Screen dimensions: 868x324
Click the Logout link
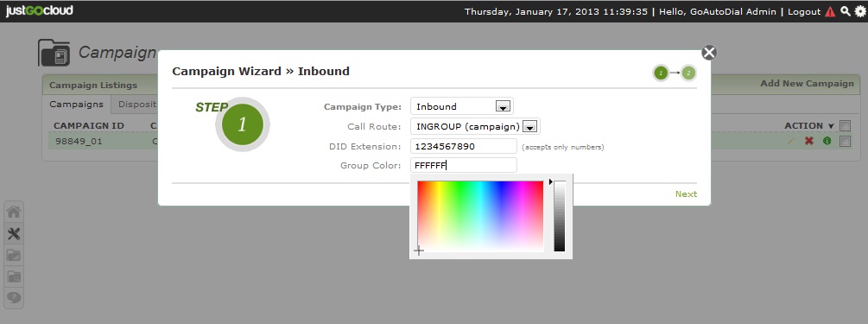coord(804,11)
